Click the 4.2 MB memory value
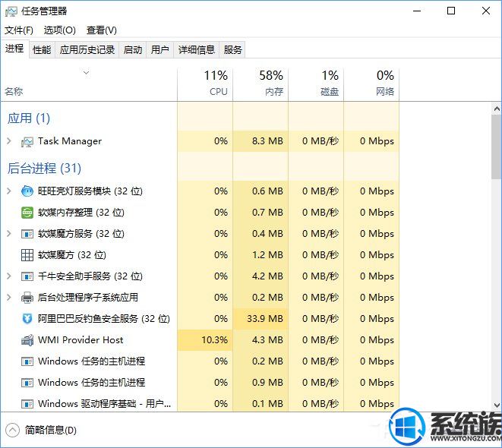The height and width of the screenshot is (448, 502). click(267, 276)
